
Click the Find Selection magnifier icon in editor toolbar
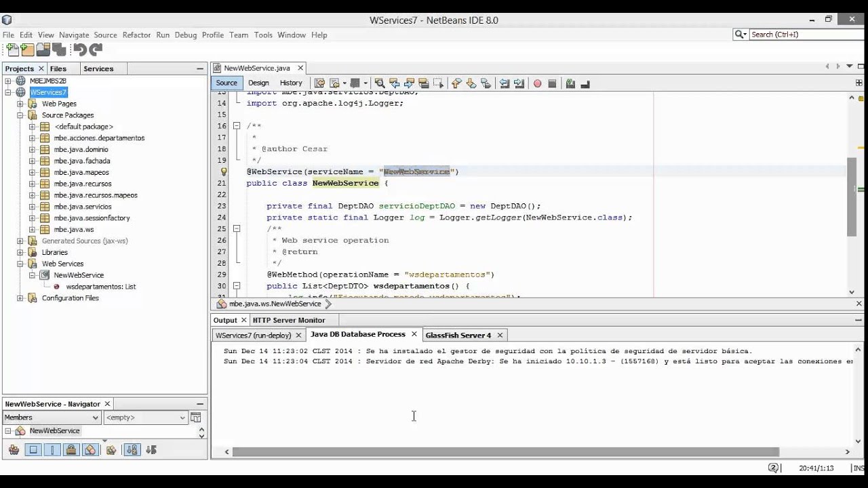coord(380,83)
